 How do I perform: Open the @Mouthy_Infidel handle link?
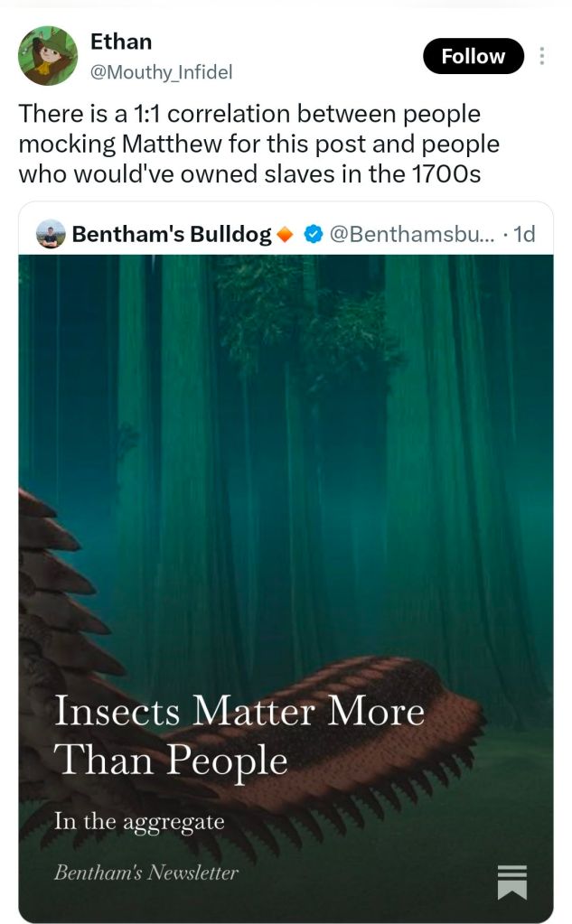(x=161, y=72)
